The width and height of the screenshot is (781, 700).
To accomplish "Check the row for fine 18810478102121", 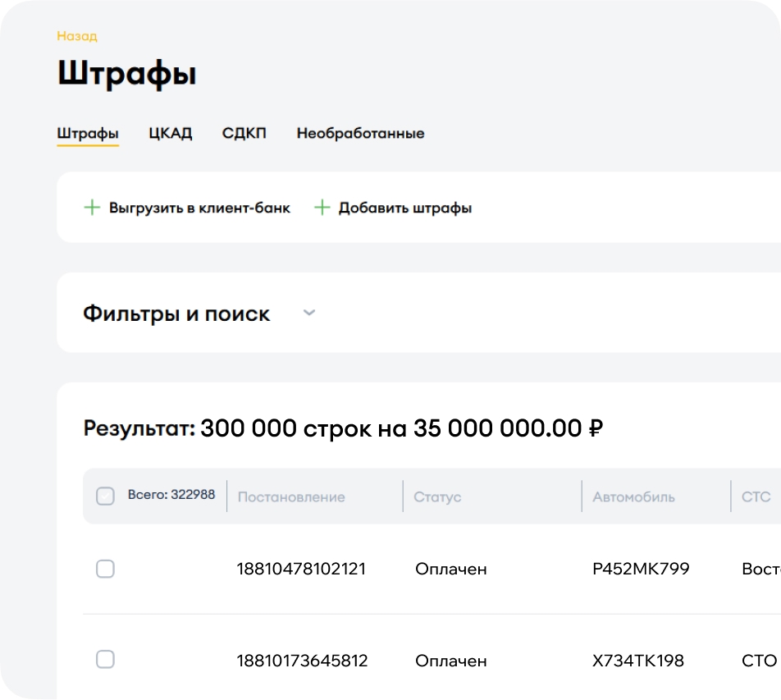I will 105,569.
